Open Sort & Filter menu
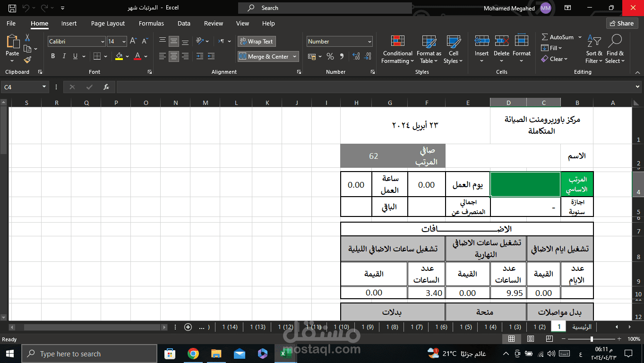The height and width of the screenshot is (363, 644). coord(594,49)
